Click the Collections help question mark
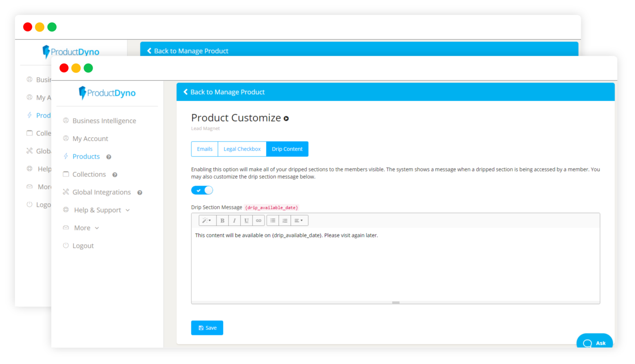 (x=115, y=175)
